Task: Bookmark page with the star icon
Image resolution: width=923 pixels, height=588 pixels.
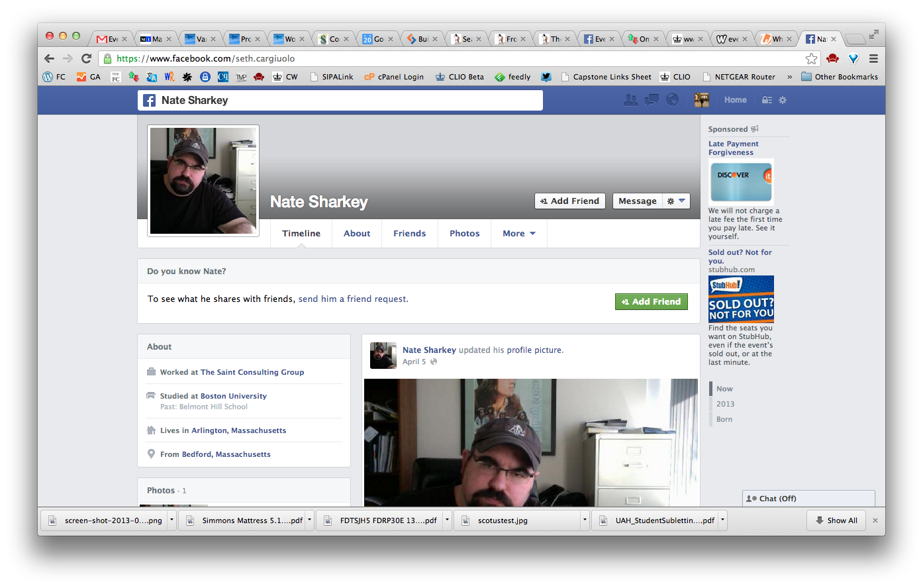Action: (x=811, y=58)
